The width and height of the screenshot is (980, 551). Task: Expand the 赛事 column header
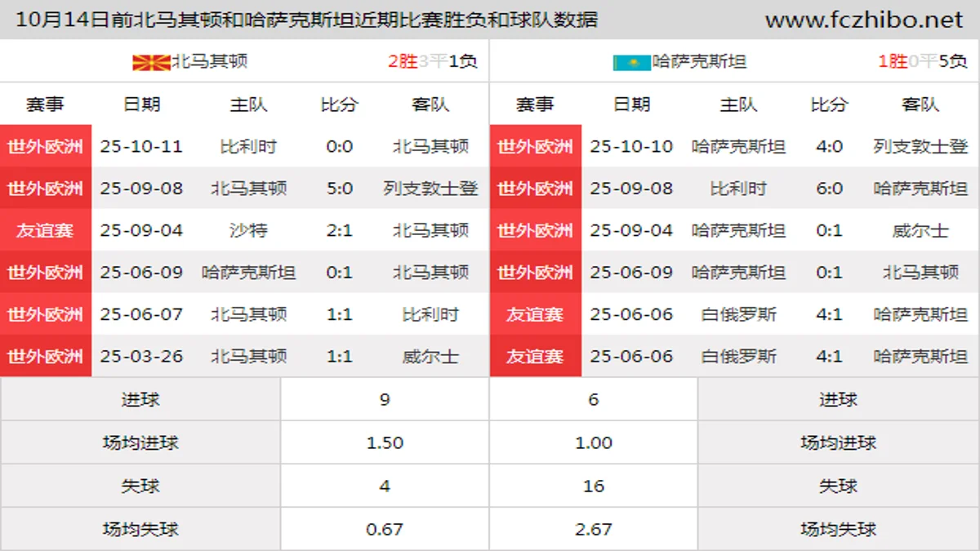[x=46, y=104]
